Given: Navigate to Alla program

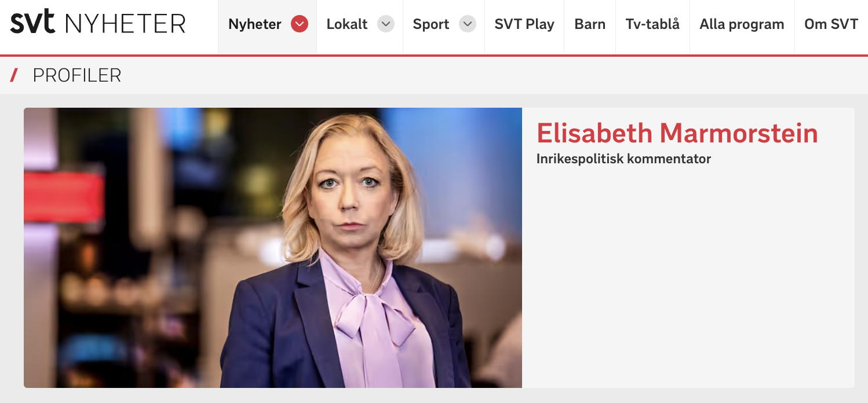Looking at the screenshot, I should click(x=742, y=24).
